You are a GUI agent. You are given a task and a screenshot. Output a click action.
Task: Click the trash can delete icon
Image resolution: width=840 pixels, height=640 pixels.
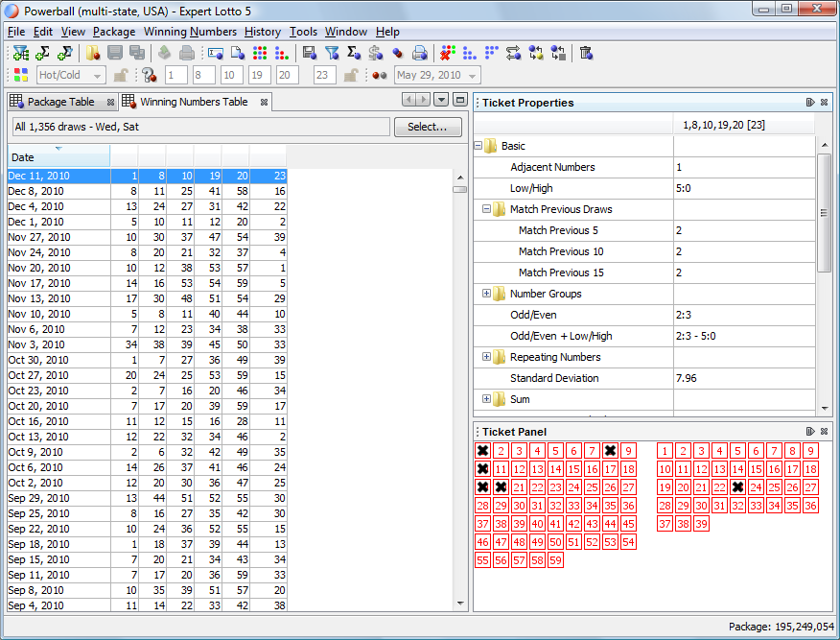pos(586,53)
